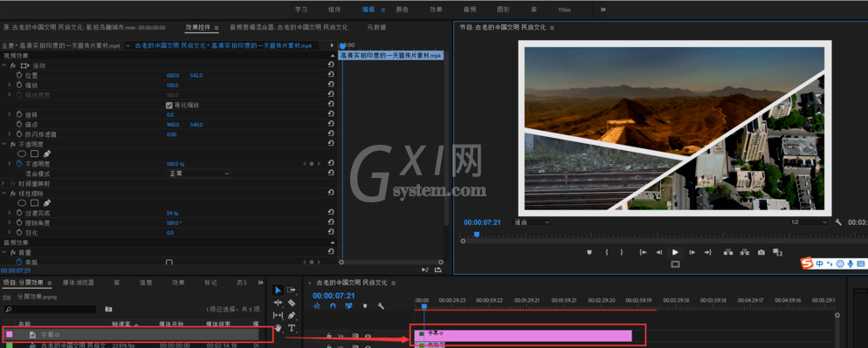The height and width of the screenshot is (348, 868).
Task: Export frame with camera icon
Action: tap(761, 252)
